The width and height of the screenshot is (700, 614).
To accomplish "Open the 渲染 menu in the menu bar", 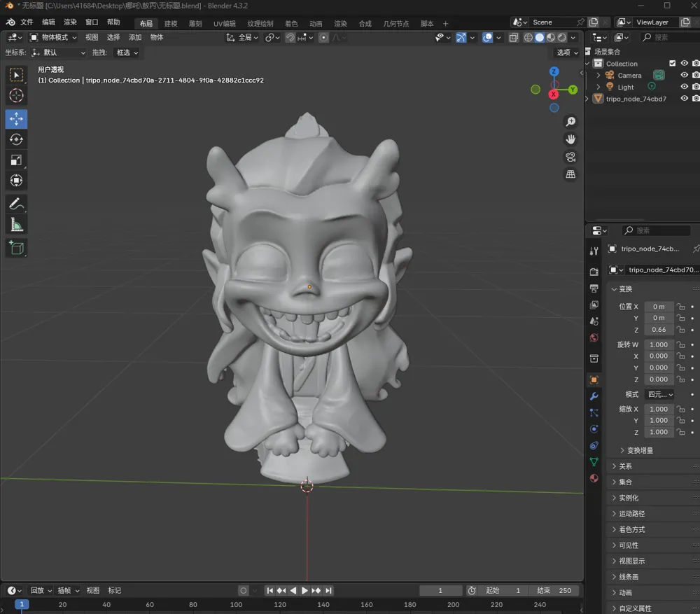I will 69,22.
